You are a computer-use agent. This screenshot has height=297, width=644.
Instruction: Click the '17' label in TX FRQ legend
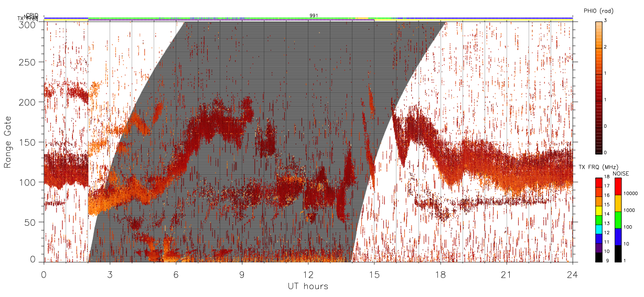point(607,186)
